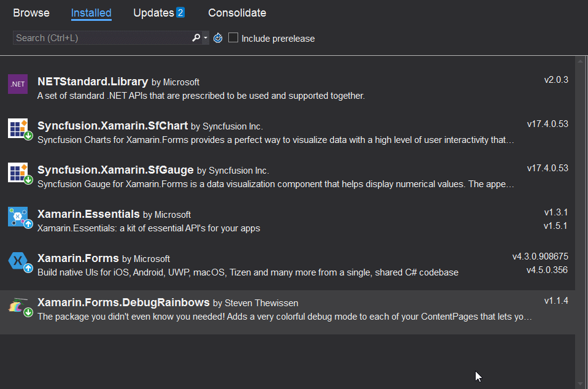This screenshot has height=389, width=588.
Task: Click the Xamarin.Forms package icon
Action: 18,261
